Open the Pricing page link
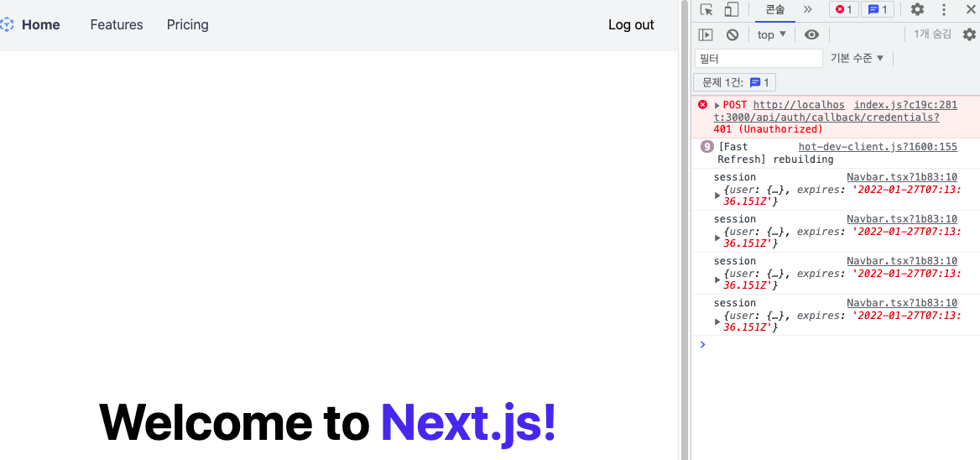Screen dimensions: 980x460 [187, 25]
